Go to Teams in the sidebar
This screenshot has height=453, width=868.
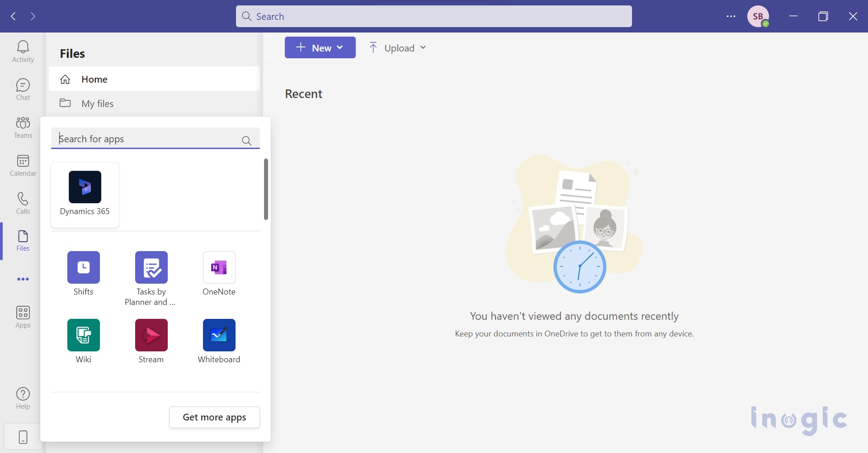(x=23, y=127)
